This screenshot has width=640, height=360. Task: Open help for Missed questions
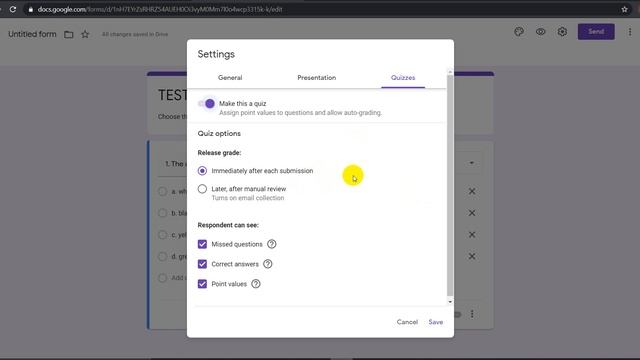271,244
